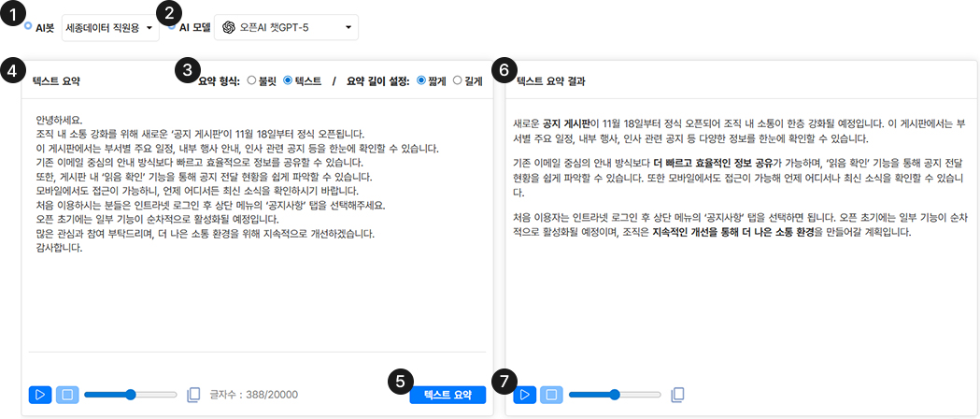Select the 텍스트 summary format
This screenshot has width=980, height=419.
(x=288, y=81)
